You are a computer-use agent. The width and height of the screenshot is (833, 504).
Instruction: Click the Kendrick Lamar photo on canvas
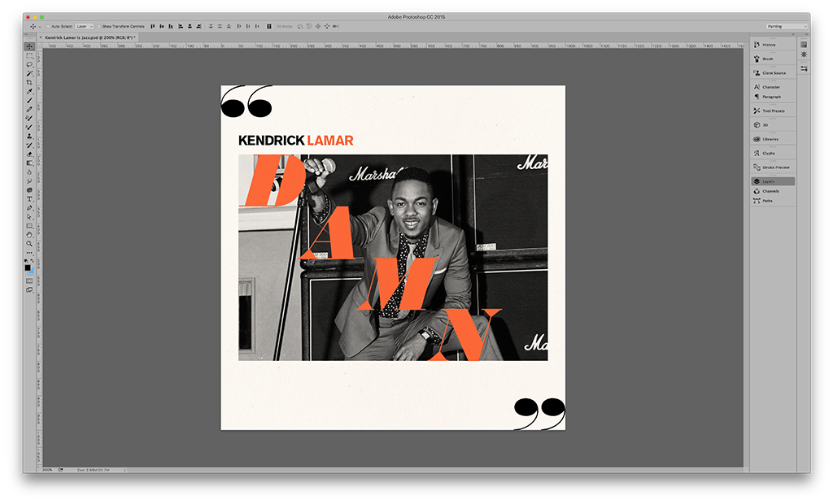pos(393,258)
